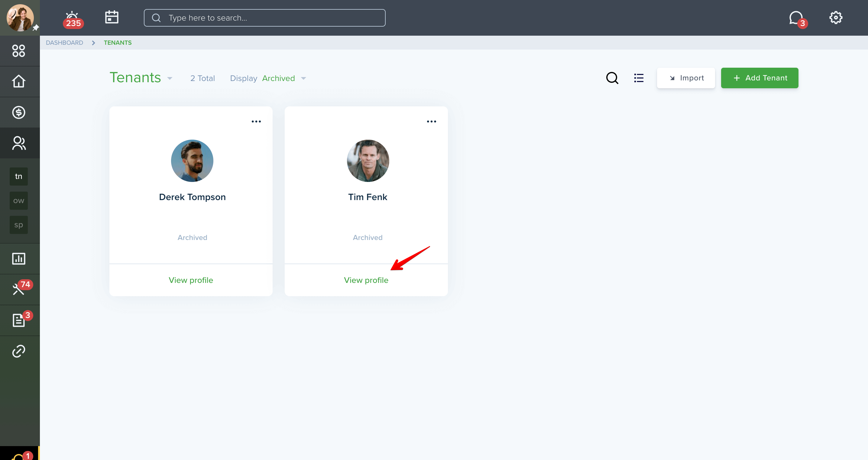Click the '2 Total' count text
The image size is (868, 460).
click(202, 78)
